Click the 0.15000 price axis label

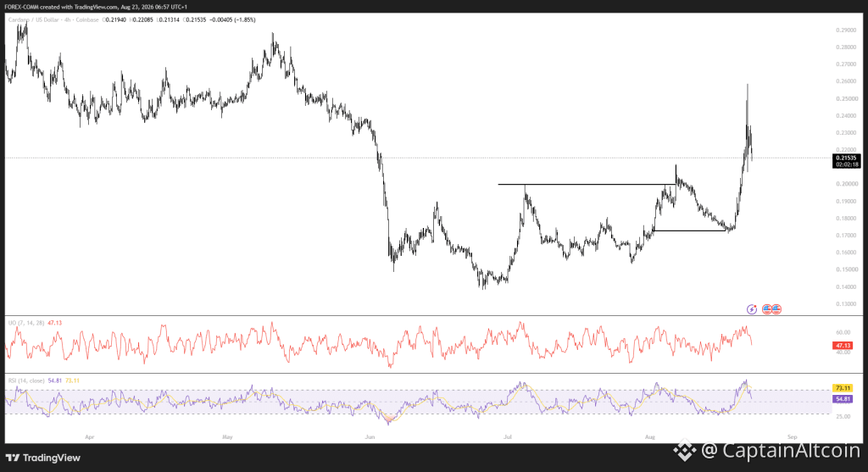(846, 269)
